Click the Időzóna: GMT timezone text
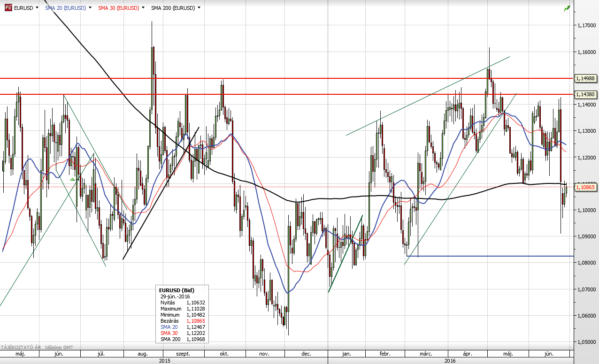 59,348
